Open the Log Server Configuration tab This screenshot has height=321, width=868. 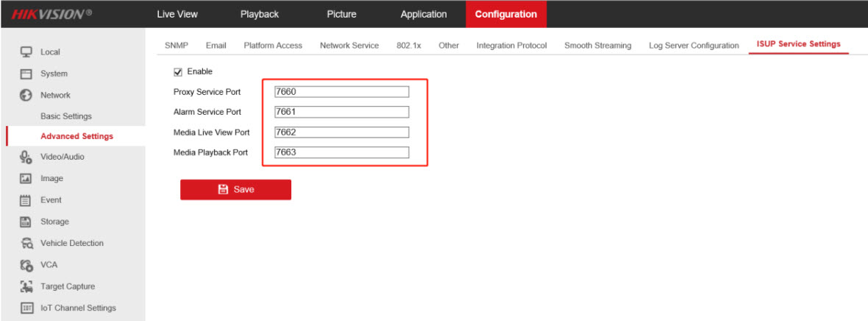click(693, 46)
